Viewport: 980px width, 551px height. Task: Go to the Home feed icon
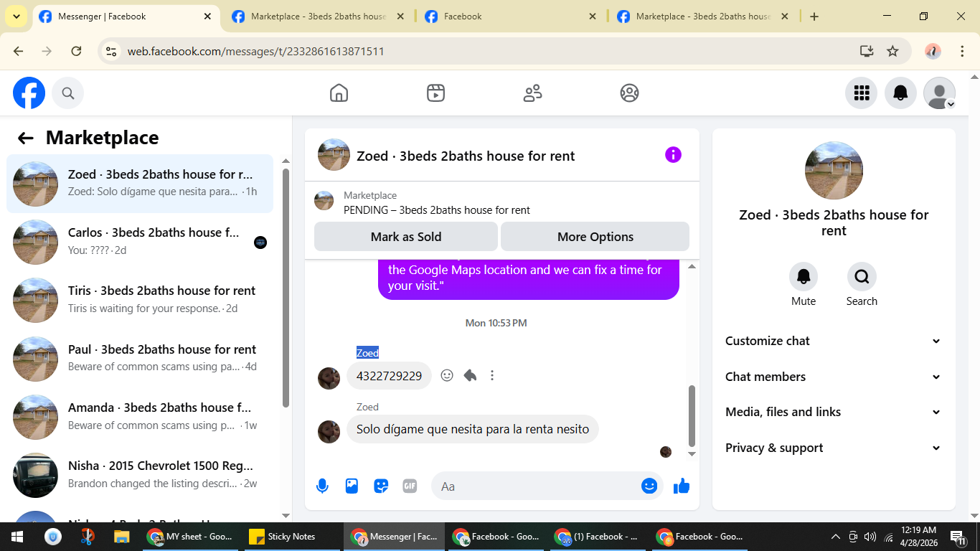click(339, 93)
